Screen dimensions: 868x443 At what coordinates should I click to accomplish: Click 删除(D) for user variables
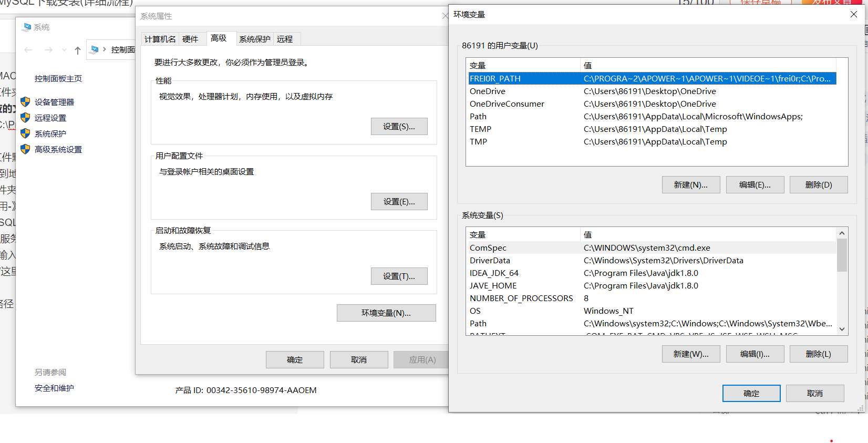(x=819, y=185)
